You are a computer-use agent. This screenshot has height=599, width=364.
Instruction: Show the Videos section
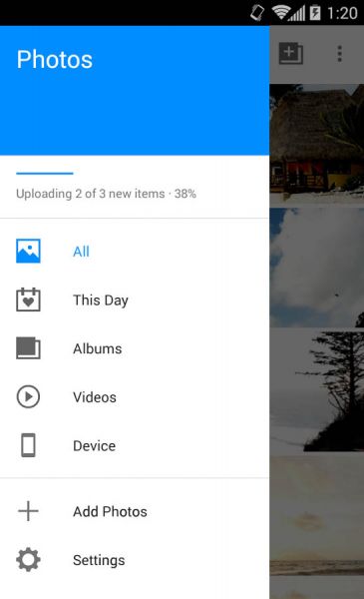[95, 397]
